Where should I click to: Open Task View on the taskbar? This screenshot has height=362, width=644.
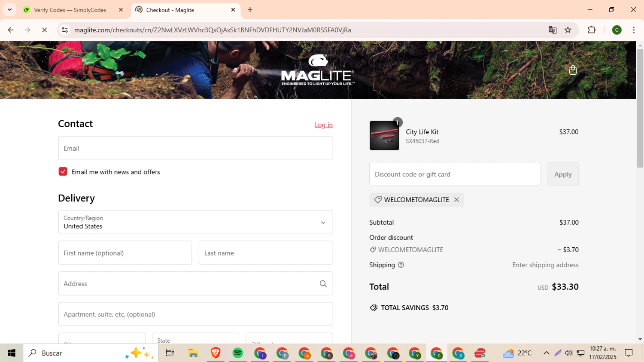[170, 353]
